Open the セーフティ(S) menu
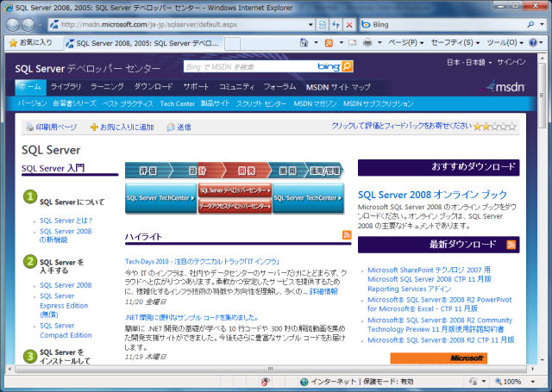552x392 pixels. pos(455,43)
